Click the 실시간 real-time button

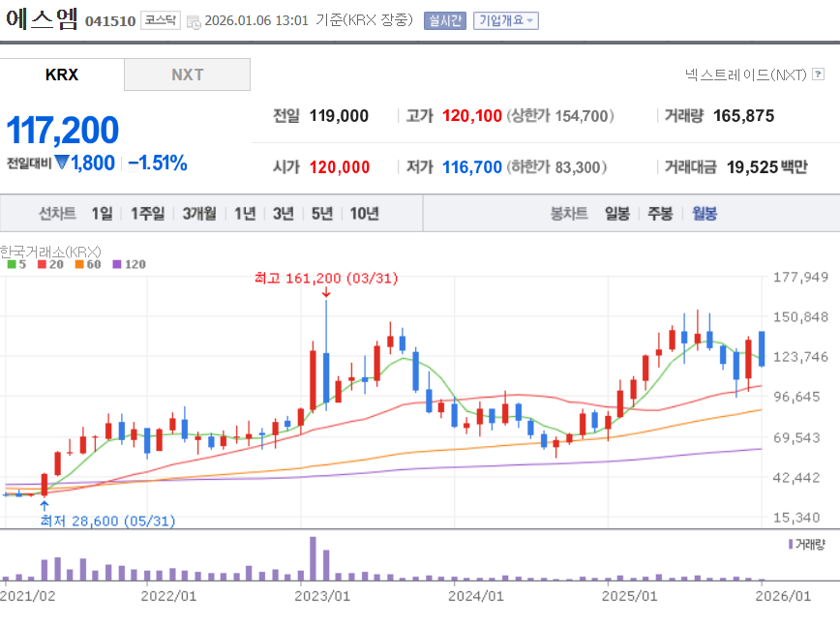[x=444, y=21]
